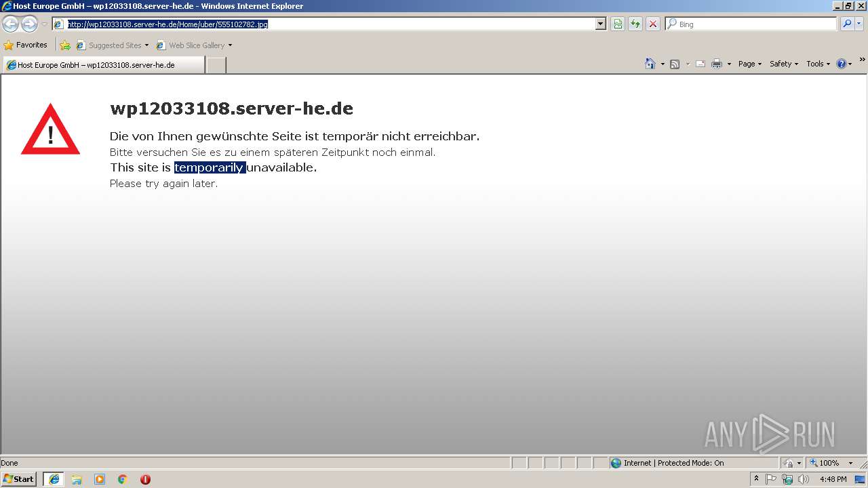Click the network tray icon

(787, 479)
